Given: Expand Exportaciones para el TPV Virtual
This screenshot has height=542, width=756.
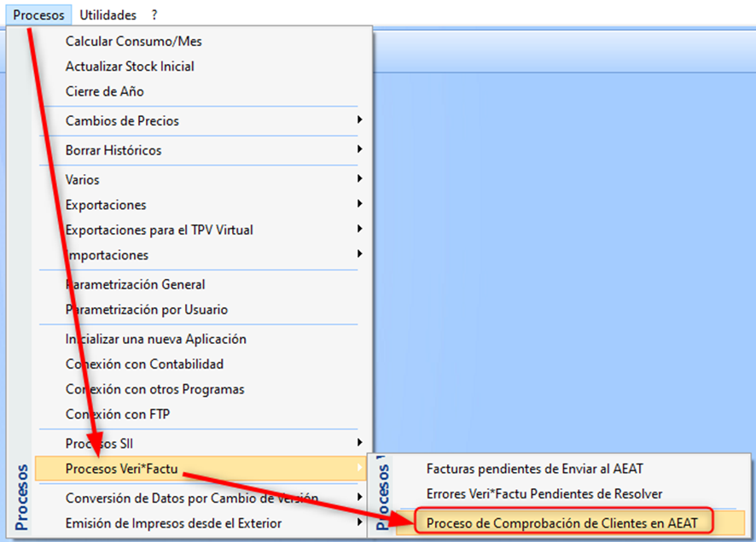Looking at the screenshot, I should pyautogui.click(x=159, y=230).
